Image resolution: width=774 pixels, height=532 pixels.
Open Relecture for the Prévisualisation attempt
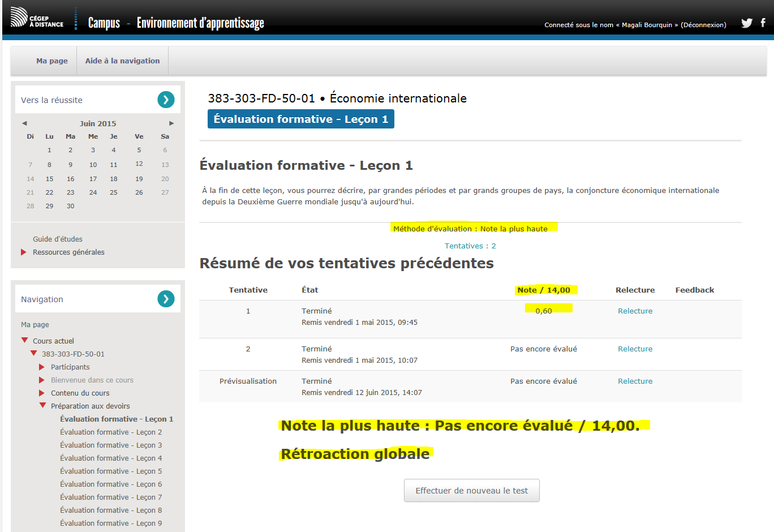point(635,381)
